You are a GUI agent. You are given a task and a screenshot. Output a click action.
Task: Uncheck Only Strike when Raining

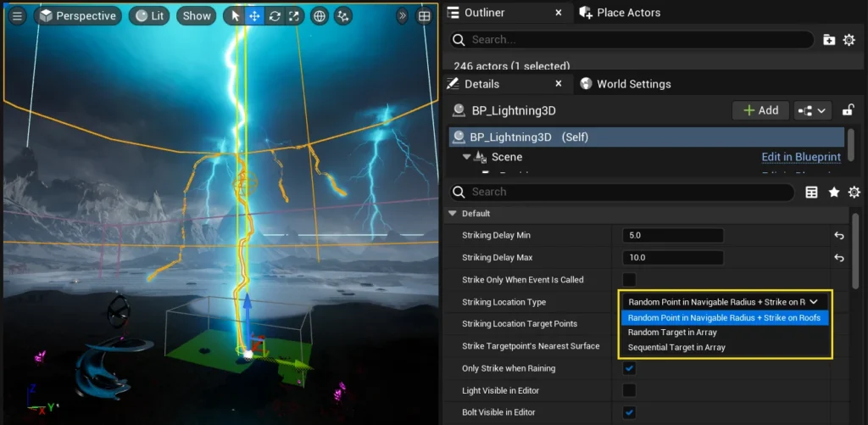630,368
